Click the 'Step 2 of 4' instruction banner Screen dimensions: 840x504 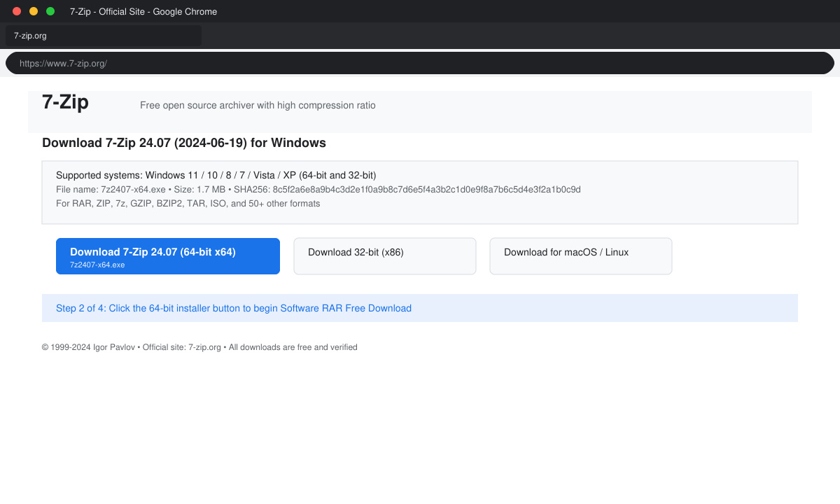(420, 308)
